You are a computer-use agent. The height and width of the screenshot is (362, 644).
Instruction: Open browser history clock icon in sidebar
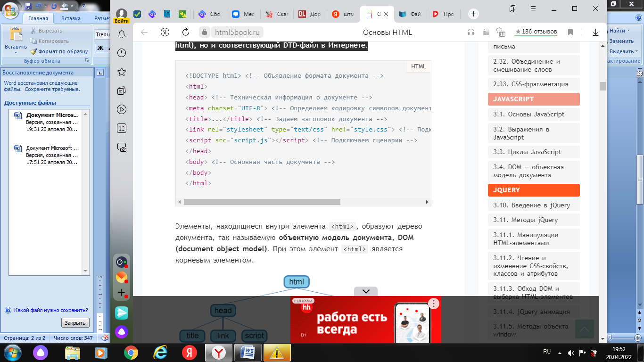point(122,53)
